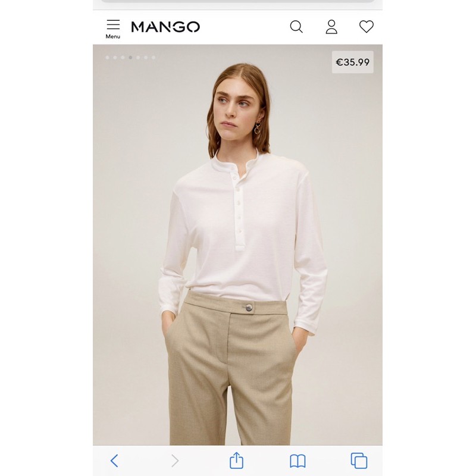
Task: Jump to the fifth carousel dot
Action: (138, 57)
